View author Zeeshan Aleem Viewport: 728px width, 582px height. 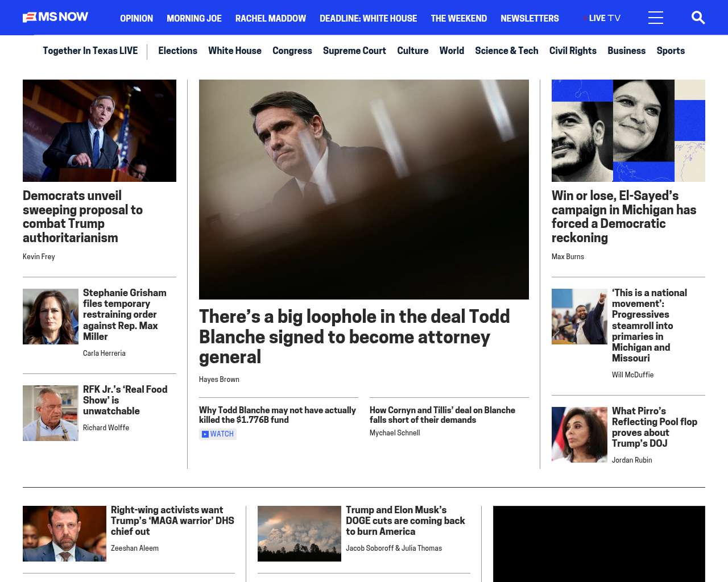point(135,548)
